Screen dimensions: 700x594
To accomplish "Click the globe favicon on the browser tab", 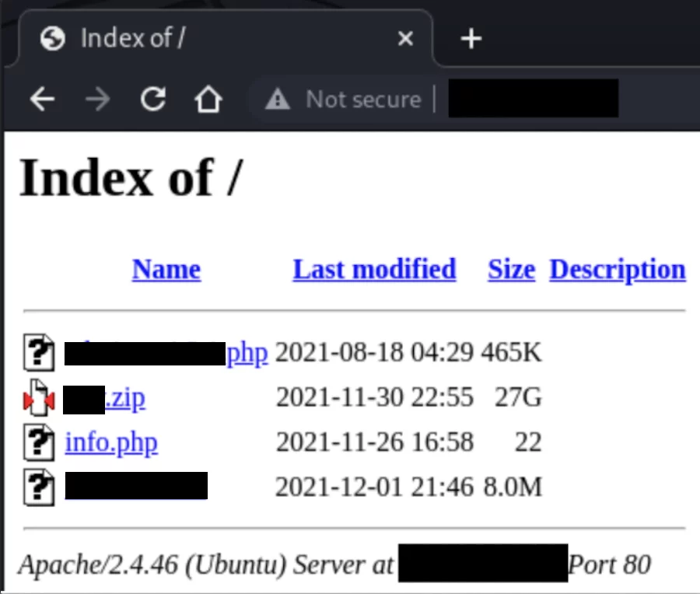I will (x=53, y=37).
